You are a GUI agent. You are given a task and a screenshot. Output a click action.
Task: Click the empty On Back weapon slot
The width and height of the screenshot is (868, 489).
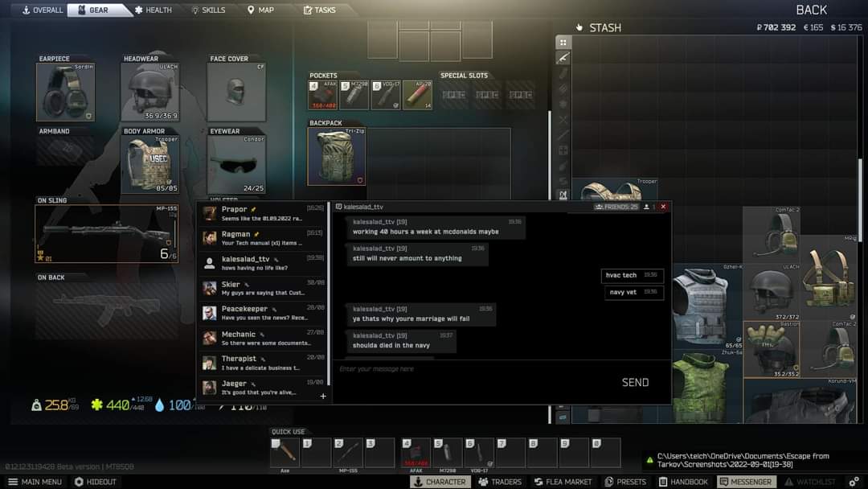pos(106,310)
